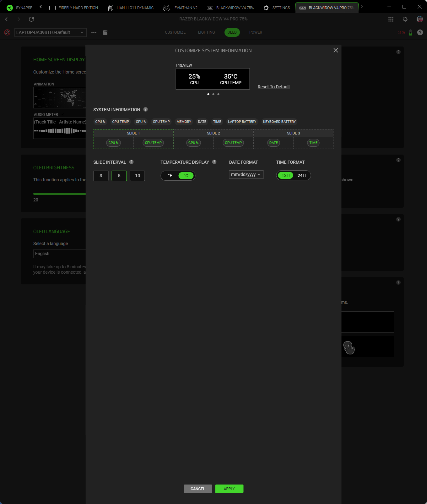Open the Date Format dropdown
This screenshot has width=427, height=504.
click(246, 174)
